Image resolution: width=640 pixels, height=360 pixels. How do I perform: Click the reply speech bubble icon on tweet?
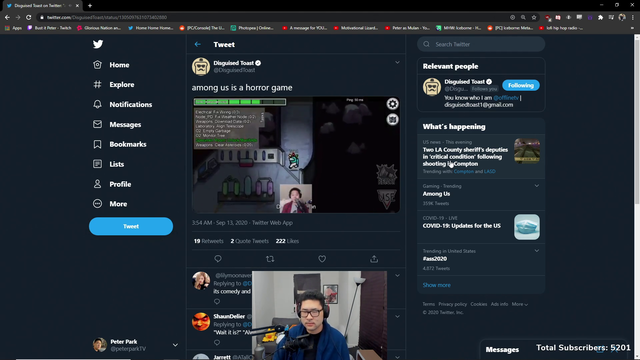point(218,259)
